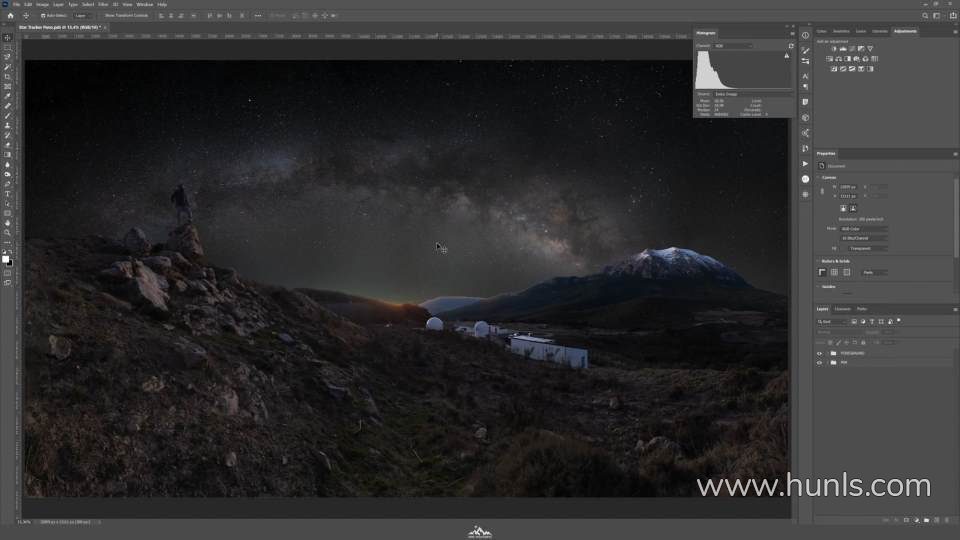960x540 pixels.
Task: Close the open document tab
Action: pos(105,28)
